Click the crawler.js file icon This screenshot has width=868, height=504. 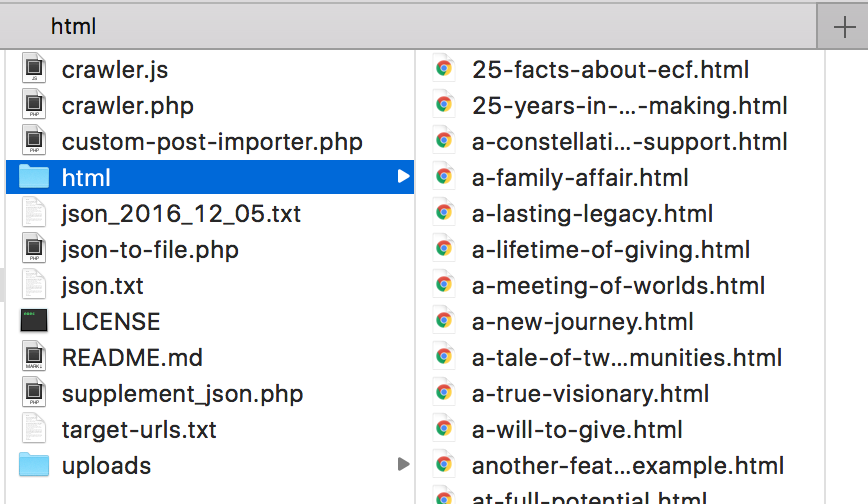tap(34, 68)
